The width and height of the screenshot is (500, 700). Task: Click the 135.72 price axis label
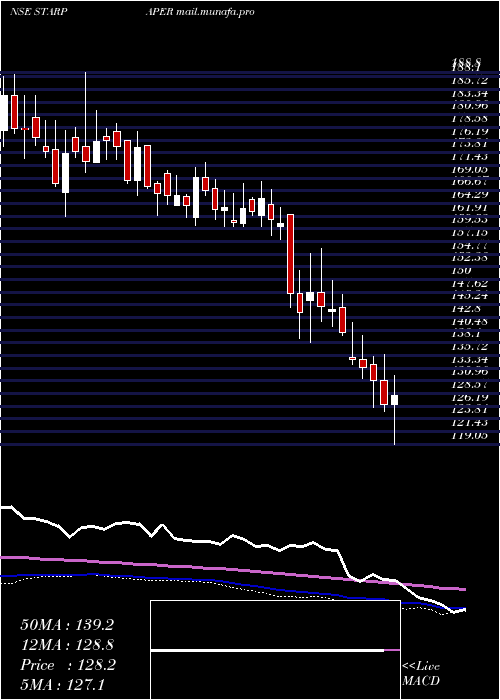[470, 346]
